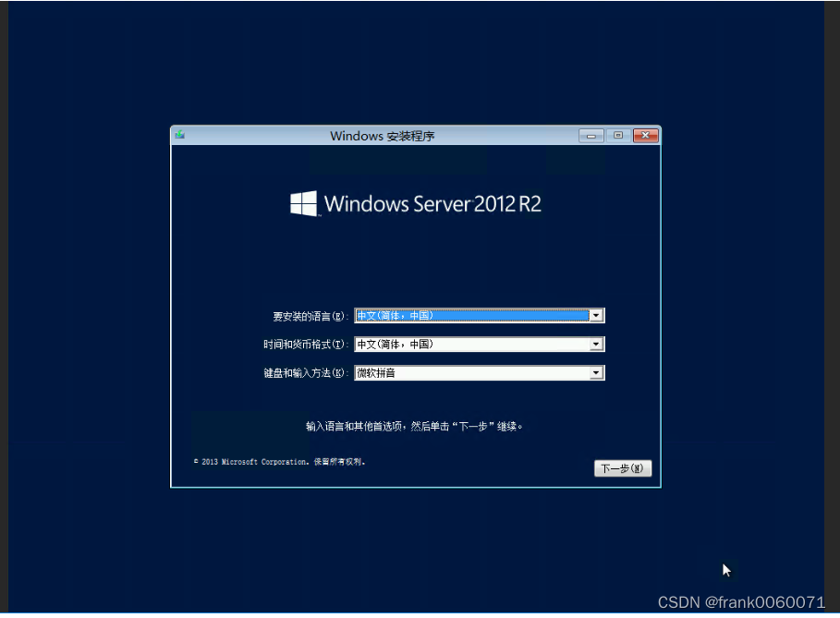Expand the 要安装的语言 dropdown arrow

[596, 315]
